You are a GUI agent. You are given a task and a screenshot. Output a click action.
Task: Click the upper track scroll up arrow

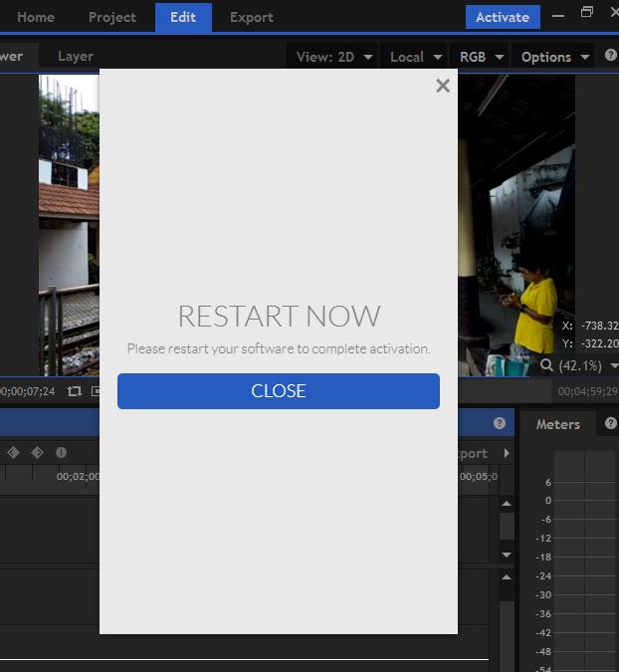click(x=507, y=504)
